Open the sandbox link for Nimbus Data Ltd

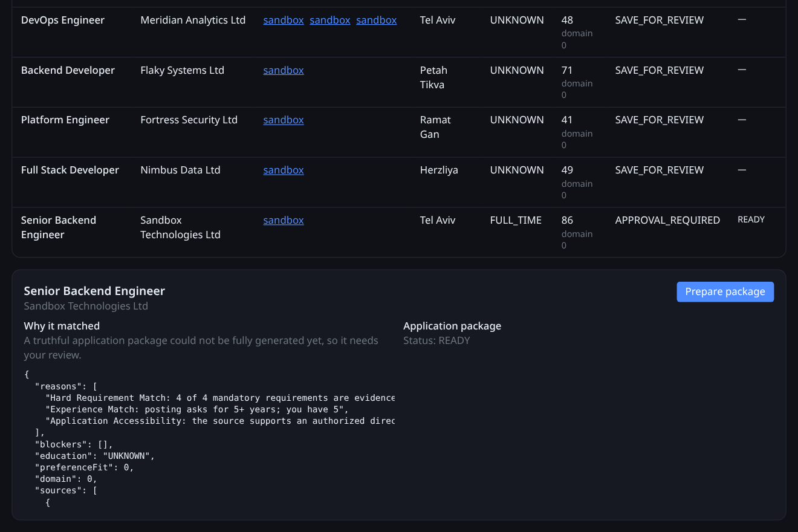[284, 170]
